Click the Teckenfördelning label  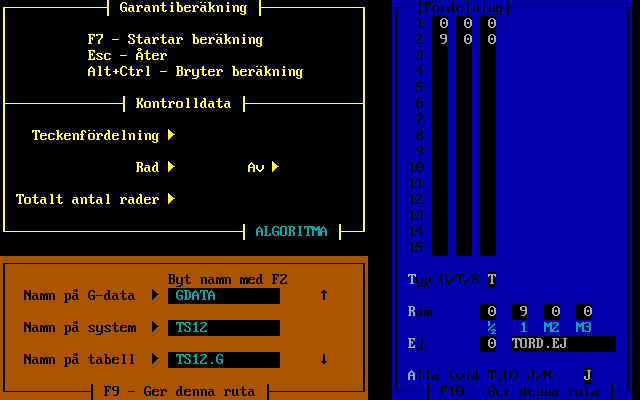pyautogui.click(x=96, y=135)
